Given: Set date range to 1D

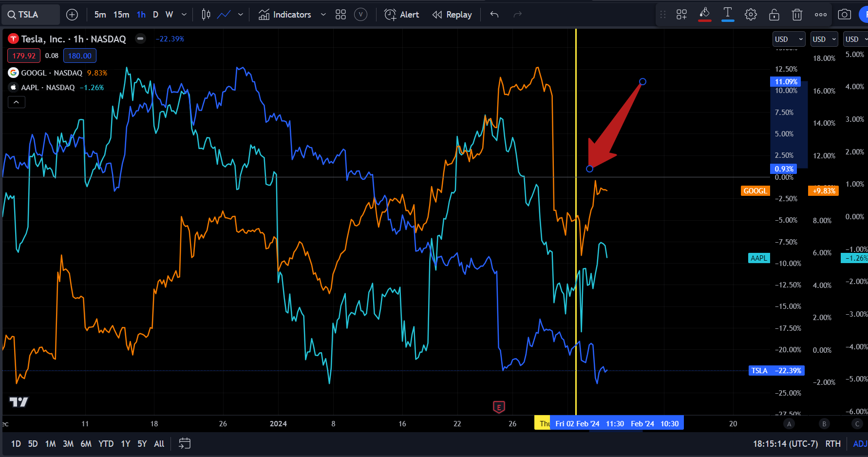Looking at the screenshot, I should click(16, 443).
